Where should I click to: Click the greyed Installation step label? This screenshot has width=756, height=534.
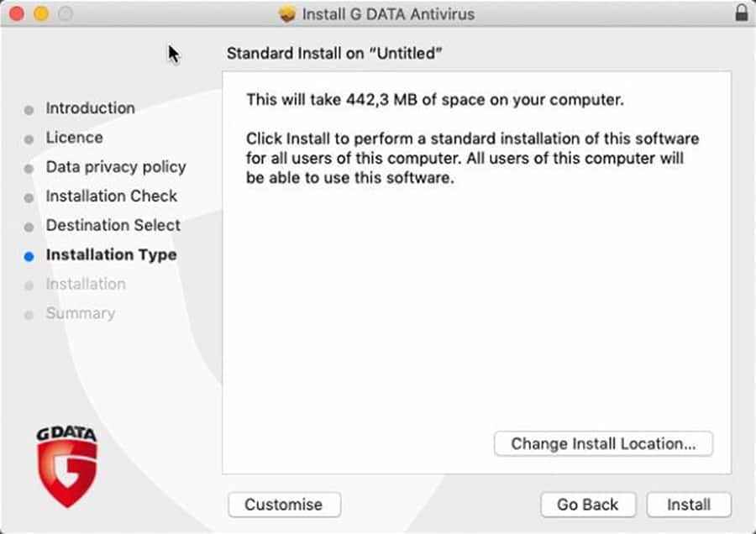pyautogui.click(x=86, y=284)
